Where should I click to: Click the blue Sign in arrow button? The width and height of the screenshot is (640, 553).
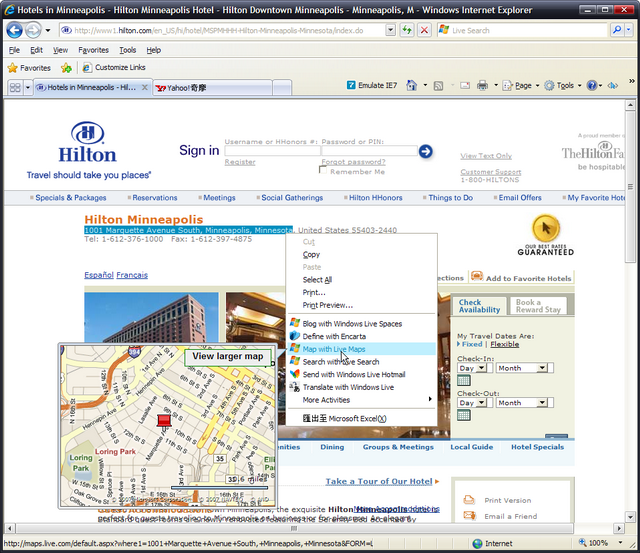(x=426, y=151)
